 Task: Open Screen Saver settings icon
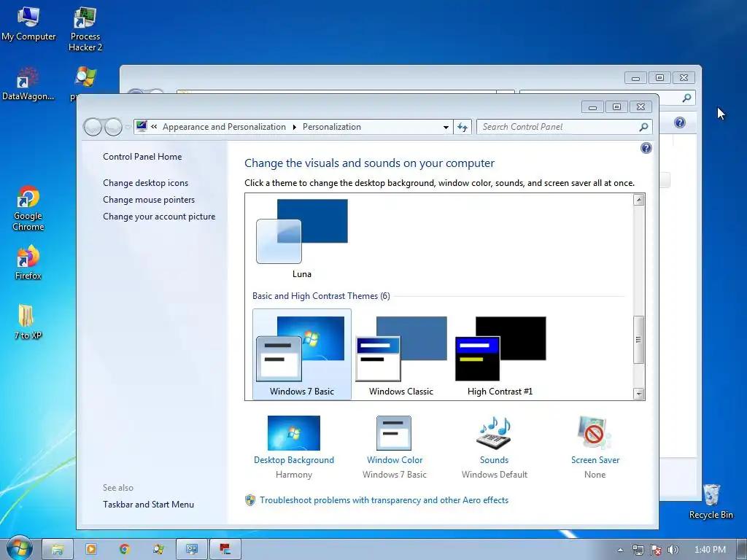(x=594, y=433)
